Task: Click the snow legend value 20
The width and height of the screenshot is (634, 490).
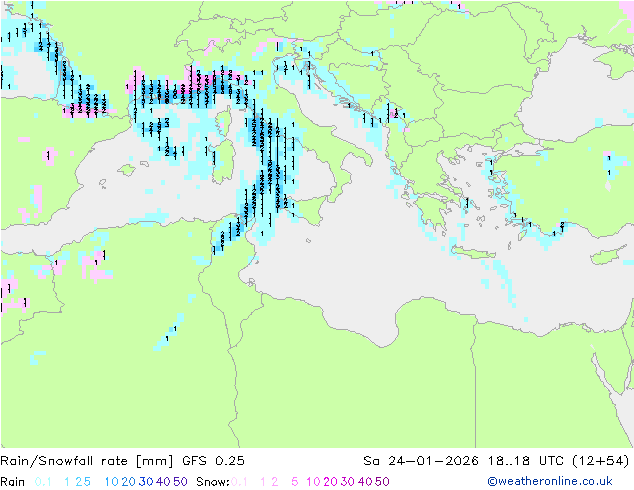Action: [x=330, y=482]
